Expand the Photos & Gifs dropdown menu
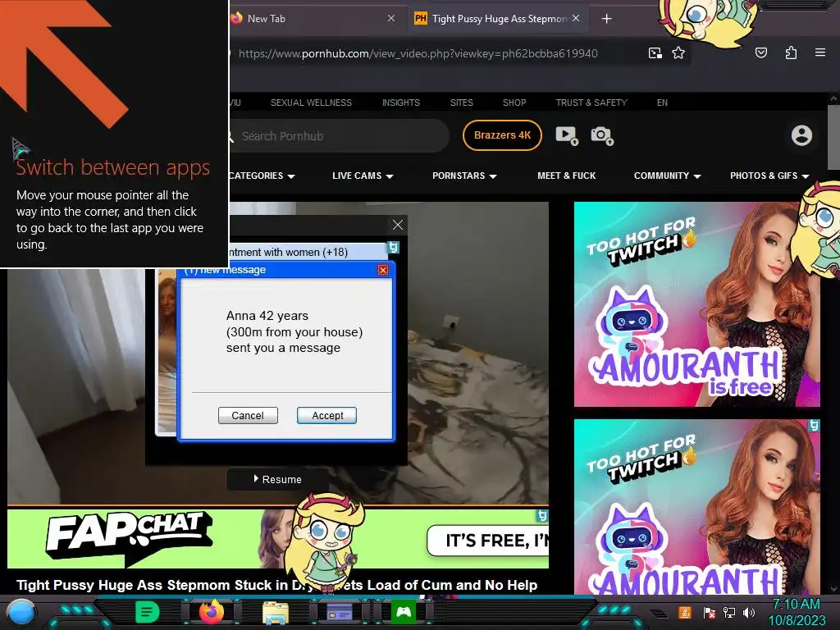 point(769,176)
